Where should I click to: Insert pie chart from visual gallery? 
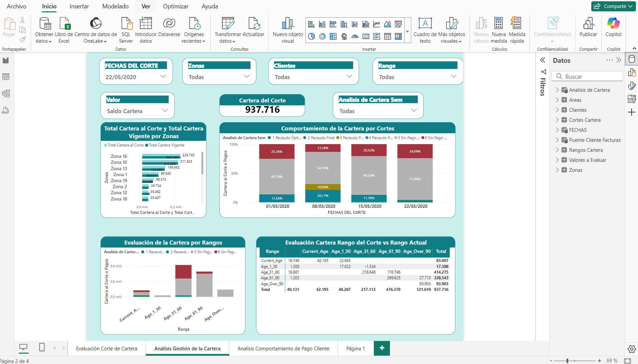pos(311,36)
